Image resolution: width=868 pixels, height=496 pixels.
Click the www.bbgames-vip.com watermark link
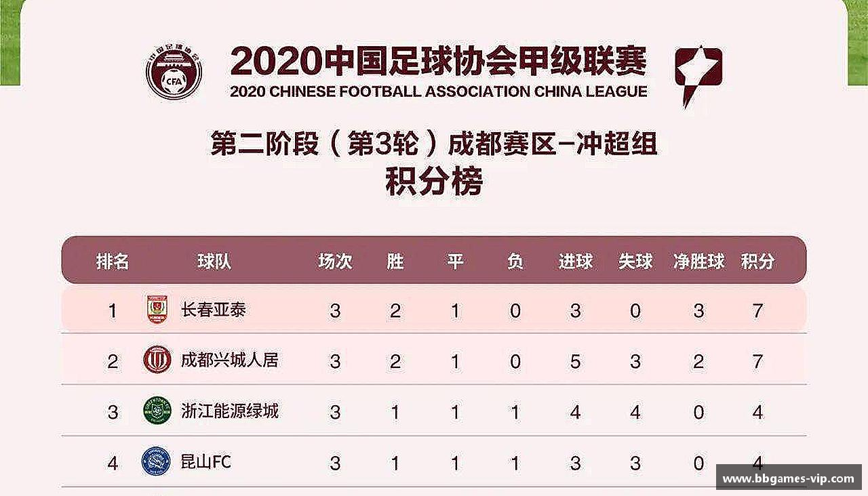(788, 478)
